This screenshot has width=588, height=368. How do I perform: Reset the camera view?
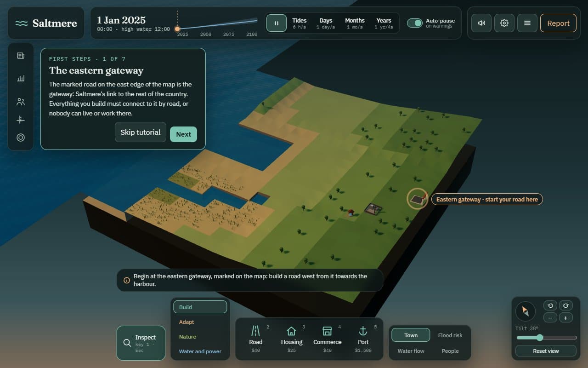546,351
